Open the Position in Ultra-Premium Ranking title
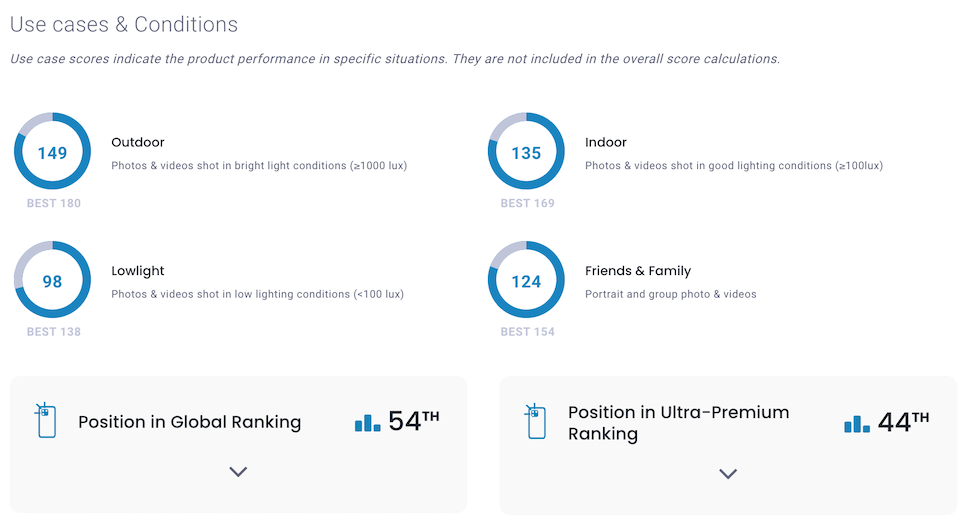968x528 pixels. (679, 423)
